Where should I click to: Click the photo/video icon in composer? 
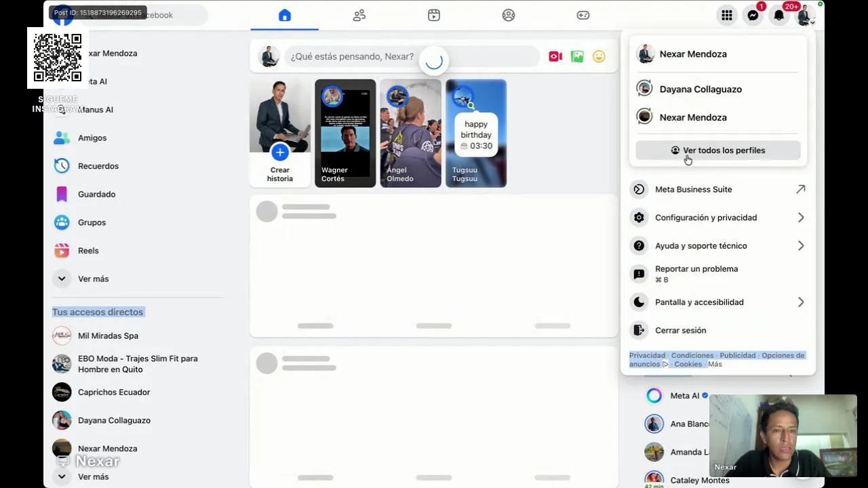point(577,56)
